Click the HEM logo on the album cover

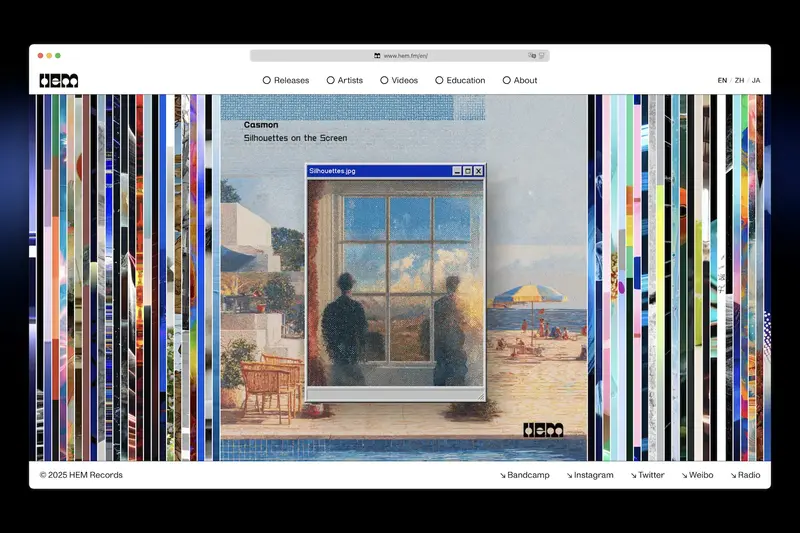(543, 430)
